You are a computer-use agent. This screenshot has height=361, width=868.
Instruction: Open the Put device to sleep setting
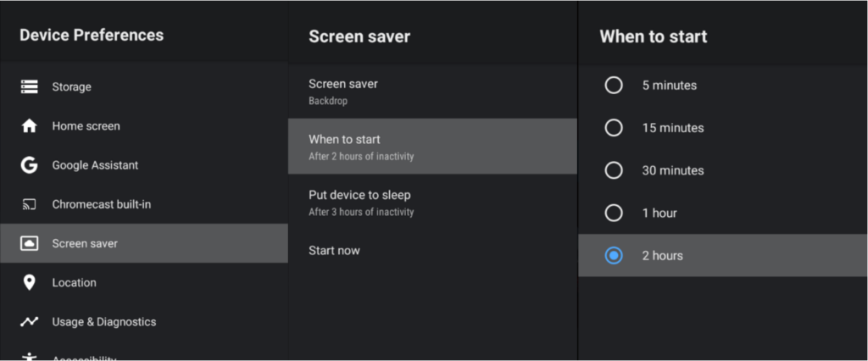tap(432, 202)
